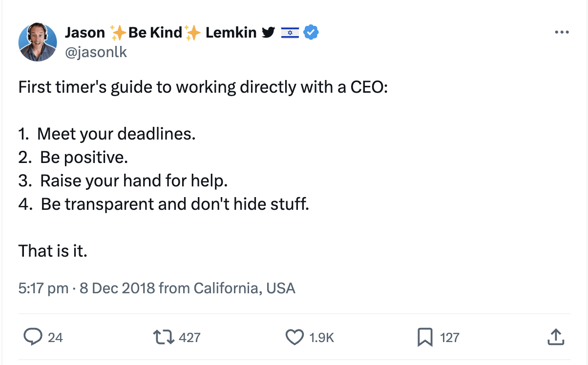Select the "California, USA" location text
The height and width of the screenshot is (365, 588).
[244, 288]
